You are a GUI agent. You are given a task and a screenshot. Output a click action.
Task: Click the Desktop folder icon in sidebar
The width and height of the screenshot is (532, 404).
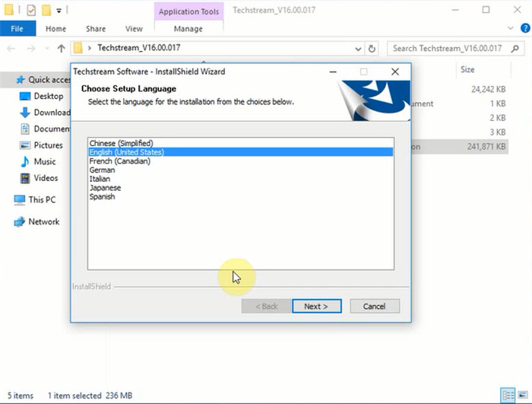(25, 97)
